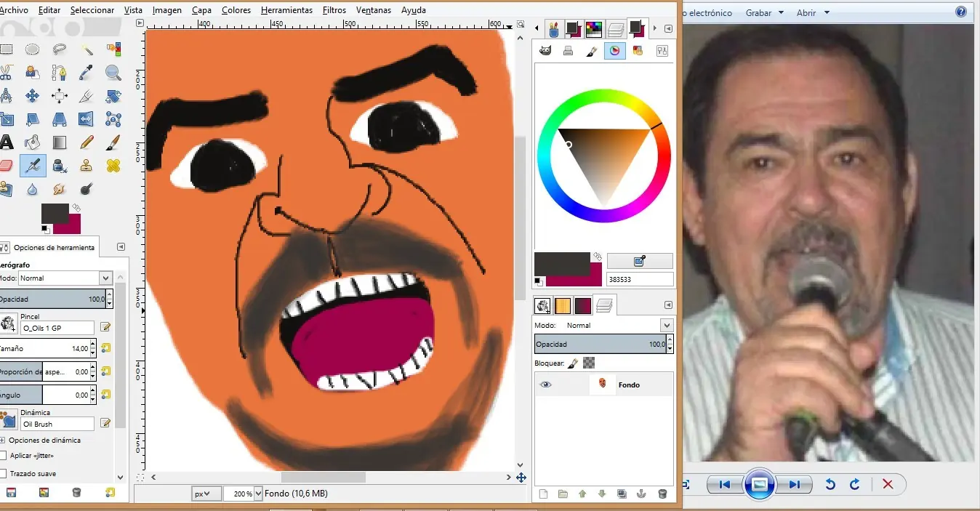980x511 pixels.
Task: Select the Move tool
Action: [x=33, y=96]
